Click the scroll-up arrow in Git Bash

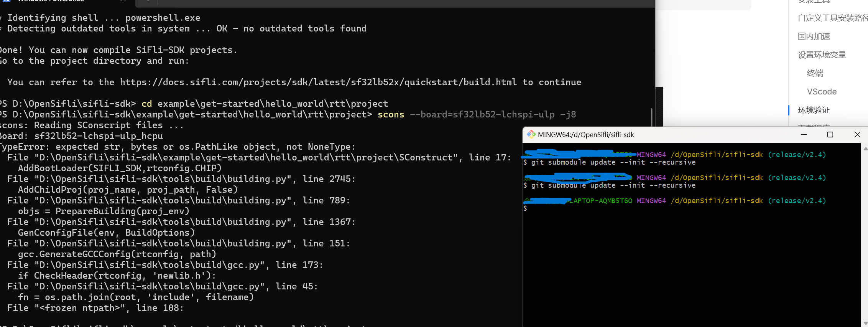pyautogui.click(x=865, y=149)
